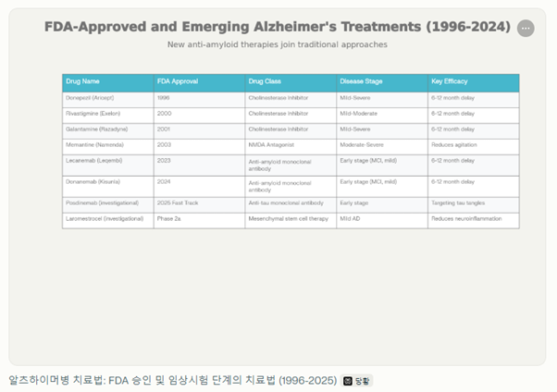Image resolution: width=557 pixels, height=392 pixels.
Task: Click the '2023' approval year cell
Action: coord(199,165)
